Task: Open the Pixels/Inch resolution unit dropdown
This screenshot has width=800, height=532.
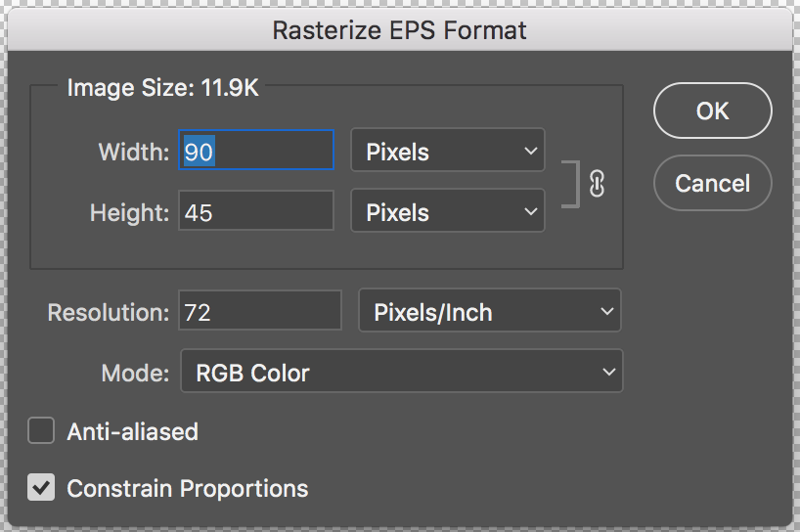Action: pyautogui.click(x=490, y=311)
